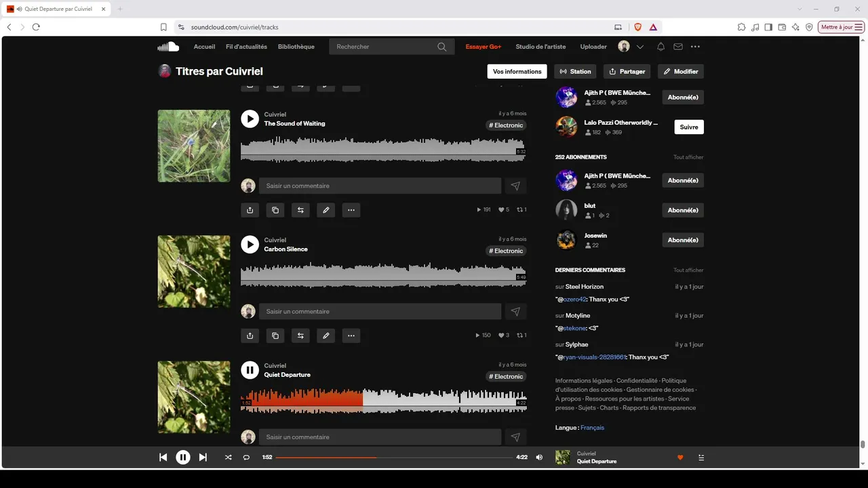Skip to next track in player bar
The image size is (868, 488).
[x=203, y=457]
